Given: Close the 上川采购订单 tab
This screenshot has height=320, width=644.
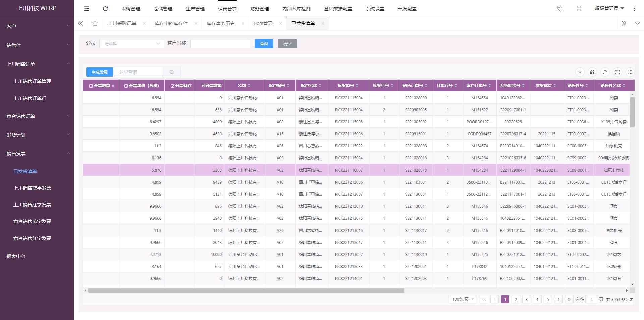Looking at the screenshot, I should (x=144, y=23).
